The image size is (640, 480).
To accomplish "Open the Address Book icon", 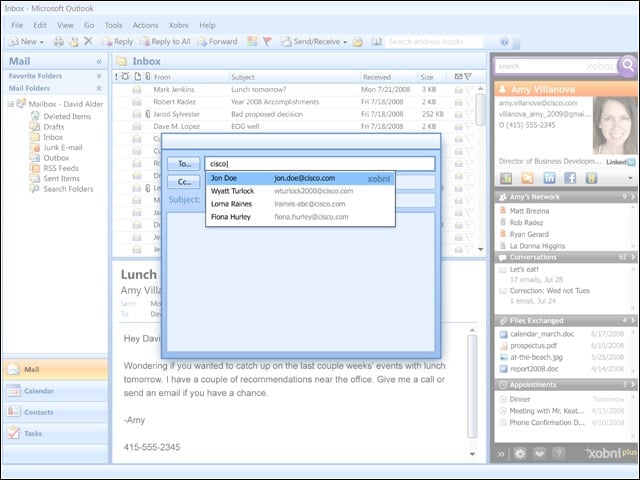I will (x=376, y=41).
